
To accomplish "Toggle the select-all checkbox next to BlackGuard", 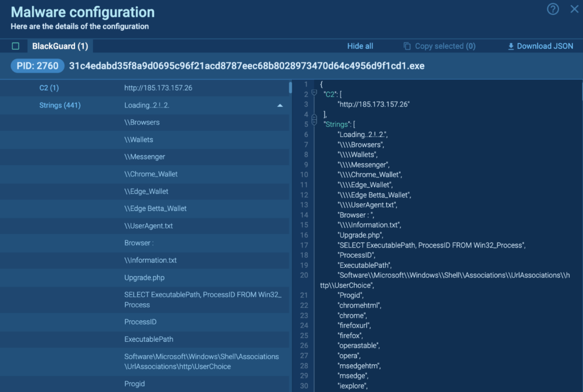I will tap(15, 46).
